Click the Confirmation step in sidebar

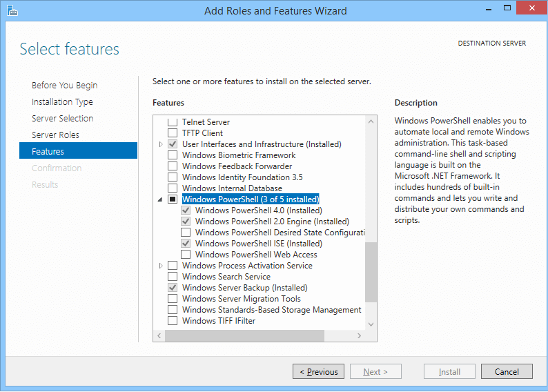tap(57, 168)
